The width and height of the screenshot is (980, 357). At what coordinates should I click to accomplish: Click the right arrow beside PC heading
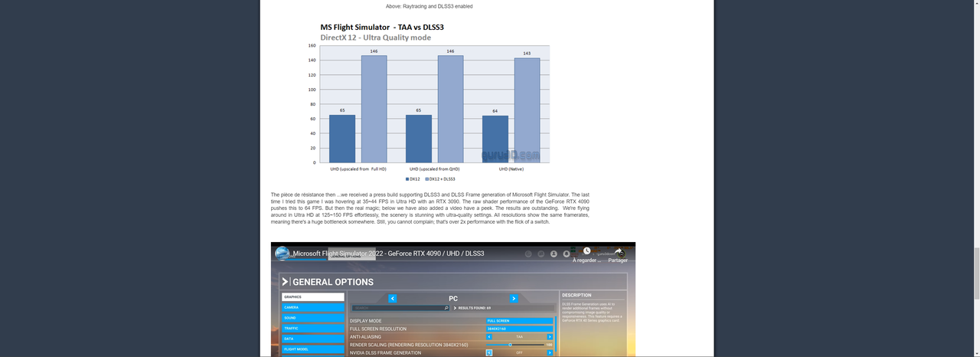(514, 299)
